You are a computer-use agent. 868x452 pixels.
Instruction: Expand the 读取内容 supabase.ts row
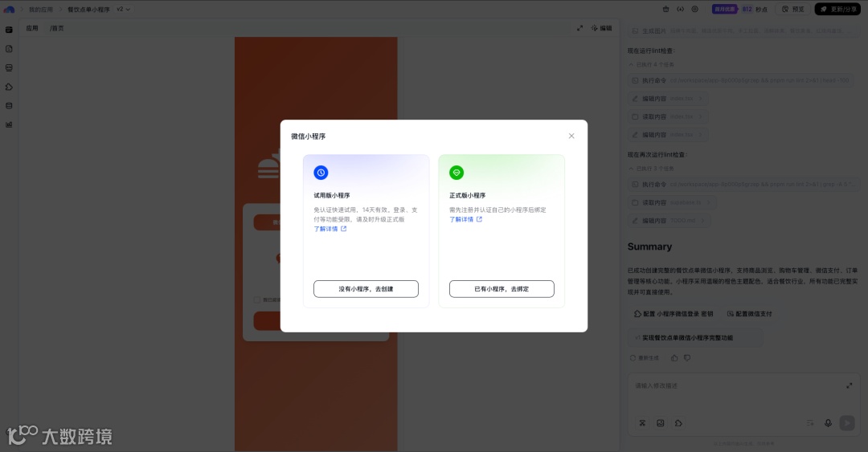point(672,203)
